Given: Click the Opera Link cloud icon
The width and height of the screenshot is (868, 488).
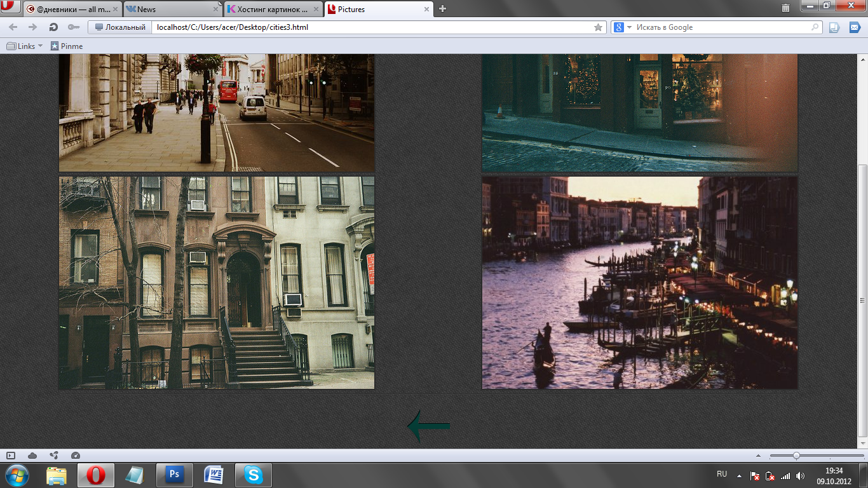Looking at the screenshot, I should [x=32, y=456].
